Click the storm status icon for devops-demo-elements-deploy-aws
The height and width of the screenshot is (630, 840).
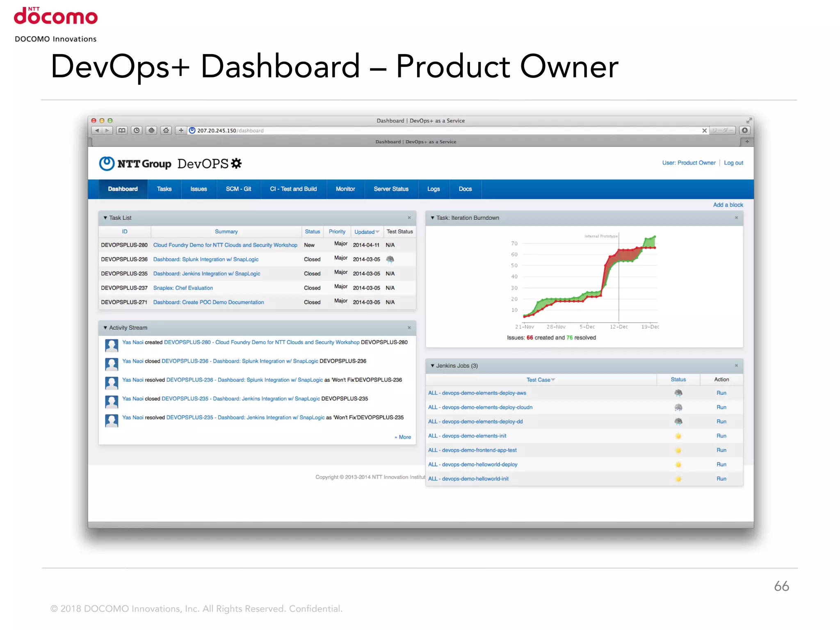tap(678, 393)
